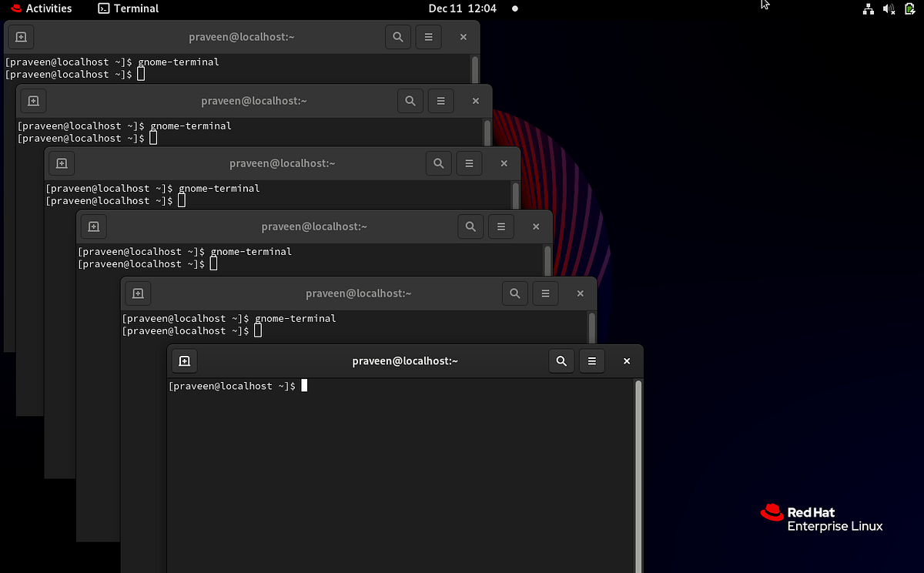Viewport: 924px width, 573px height.
Task: Open a new tab in the topmost background terminal
Action: [20, 36]
